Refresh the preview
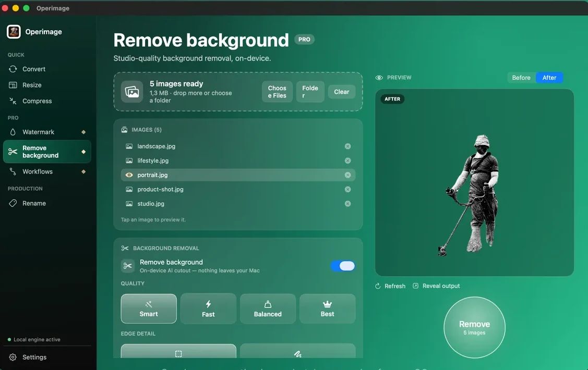The width and height of the screenshot is (588, 370). [390, 286]
